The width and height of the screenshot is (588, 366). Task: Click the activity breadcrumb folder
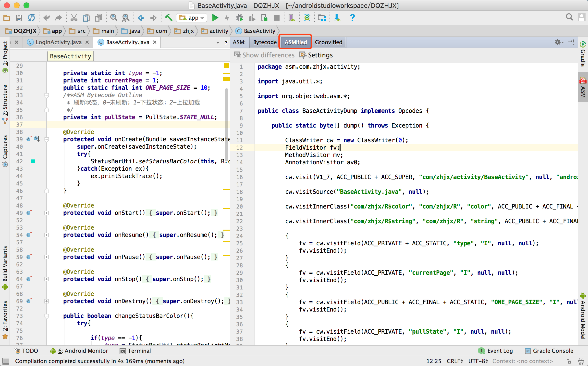pos(215,31)
